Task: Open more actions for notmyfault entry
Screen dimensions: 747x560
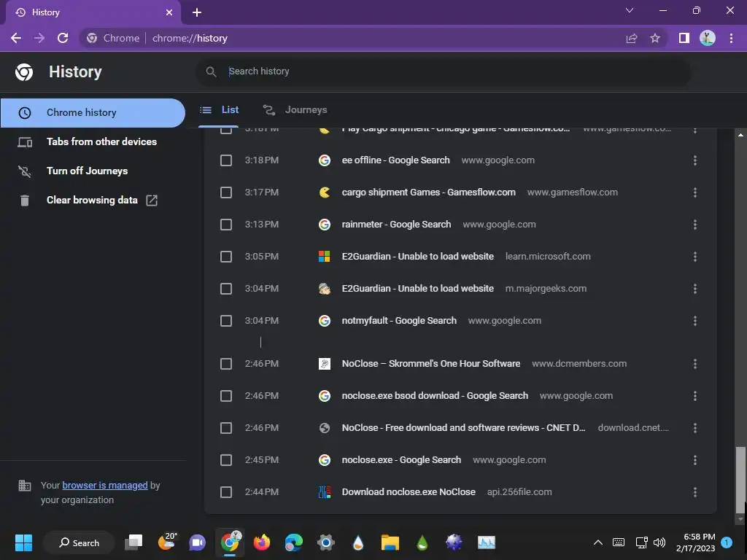Action: (x=695, y=321)
